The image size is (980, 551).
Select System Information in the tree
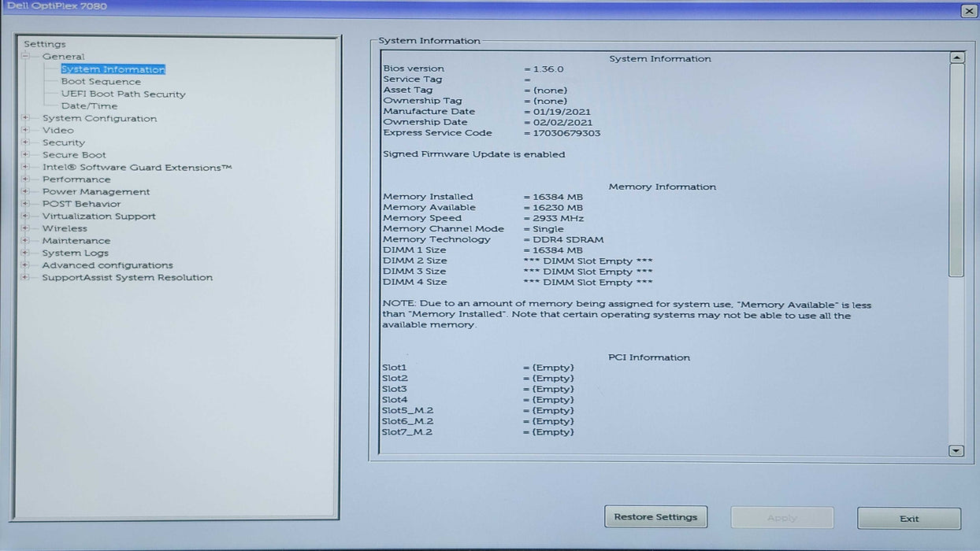tap(113, 69)
